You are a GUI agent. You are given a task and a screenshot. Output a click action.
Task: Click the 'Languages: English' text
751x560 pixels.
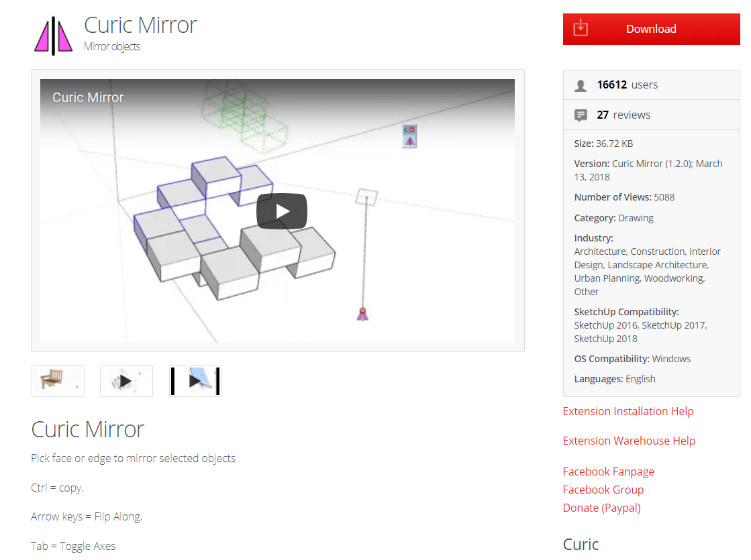[x=615, y=379]
